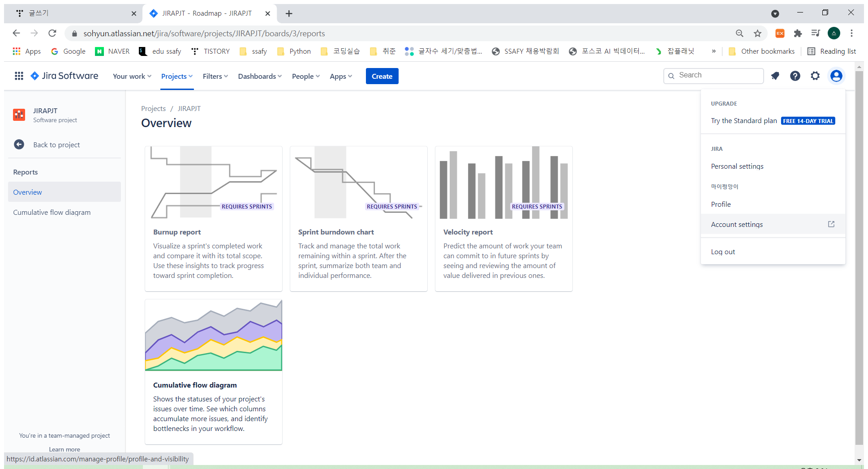Open Reading list

coord(832,51)
